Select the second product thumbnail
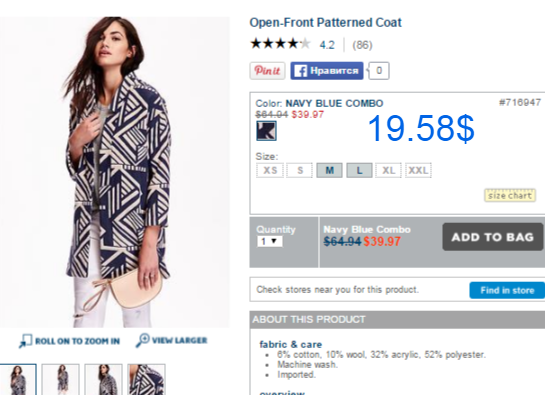The image size is (545, 395). 61,379
